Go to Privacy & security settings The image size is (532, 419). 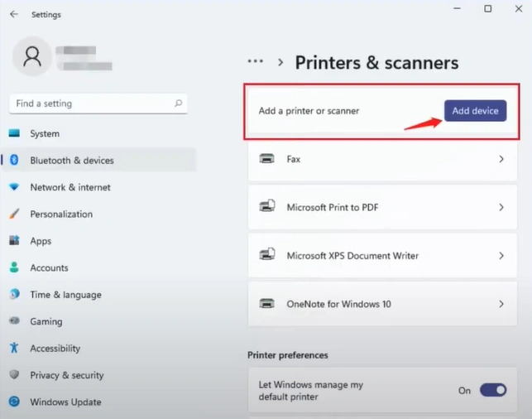pyautogui.click(x=66, y=375)
